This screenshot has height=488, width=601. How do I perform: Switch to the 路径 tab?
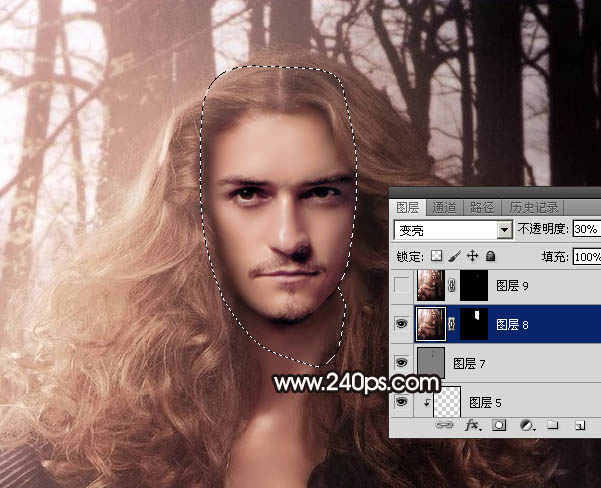tap(482, 207)
